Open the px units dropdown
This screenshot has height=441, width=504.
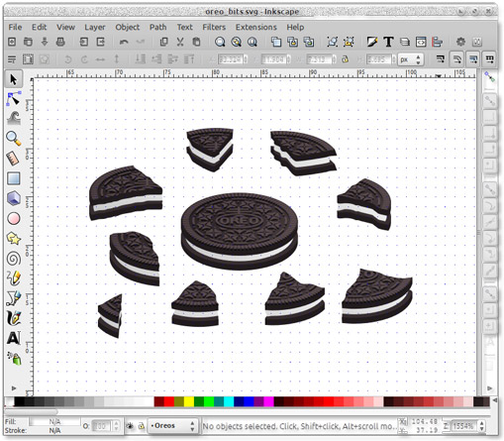pos(411,59)
